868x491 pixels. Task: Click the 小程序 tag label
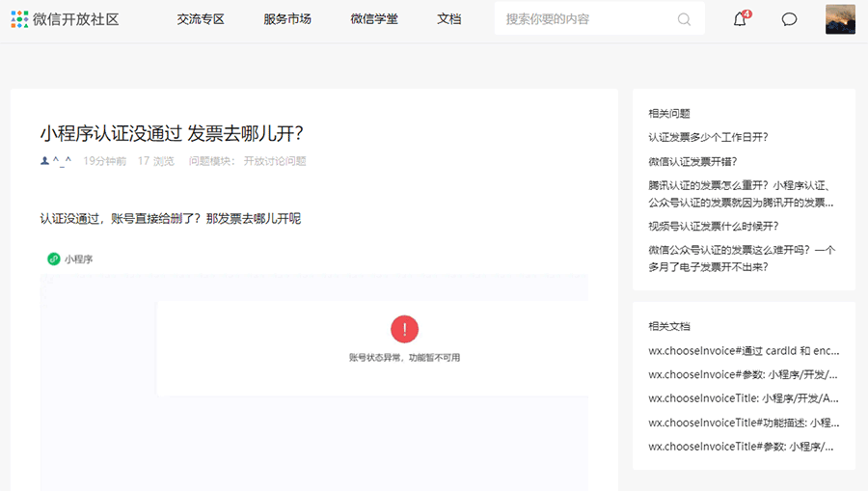(x=79, y=259)
